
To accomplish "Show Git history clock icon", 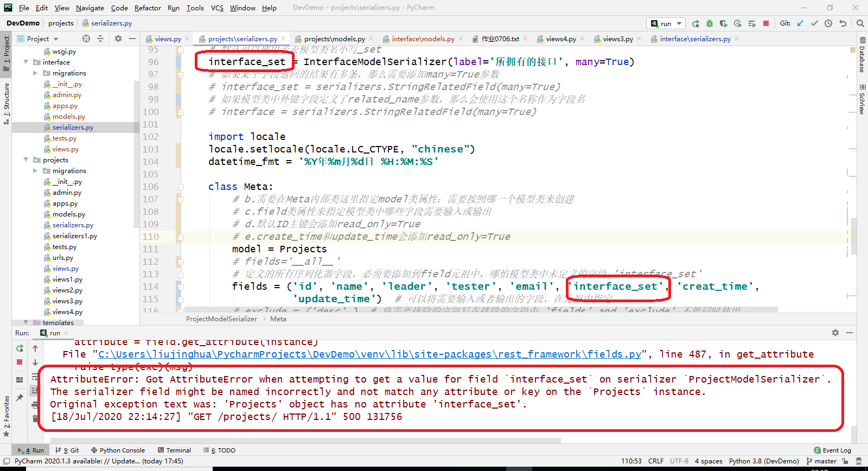I will (828, 23).
